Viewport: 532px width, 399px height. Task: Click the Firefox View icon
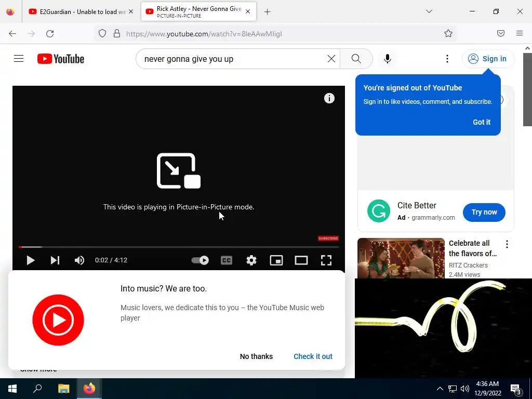point(10,11)
